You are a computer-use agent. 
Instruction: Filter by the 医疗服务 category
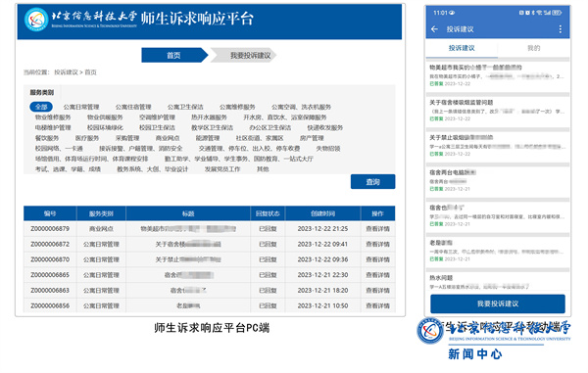(87, 138)
